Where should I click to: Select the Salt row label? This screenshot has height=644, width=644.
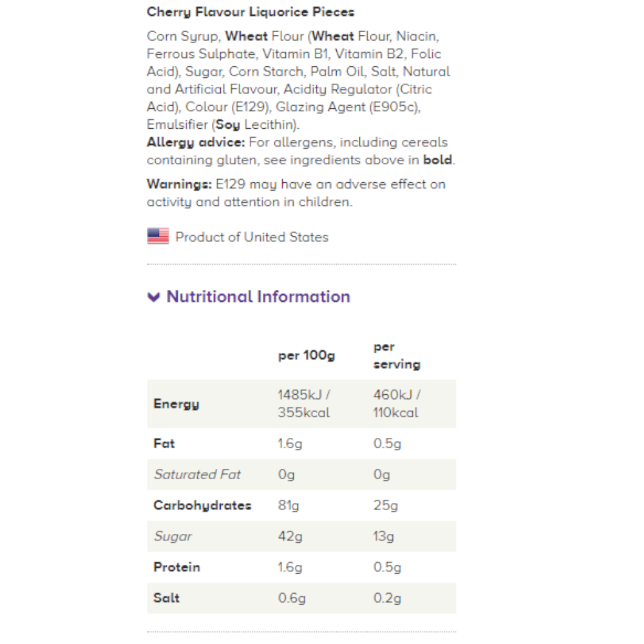[166, 598]
